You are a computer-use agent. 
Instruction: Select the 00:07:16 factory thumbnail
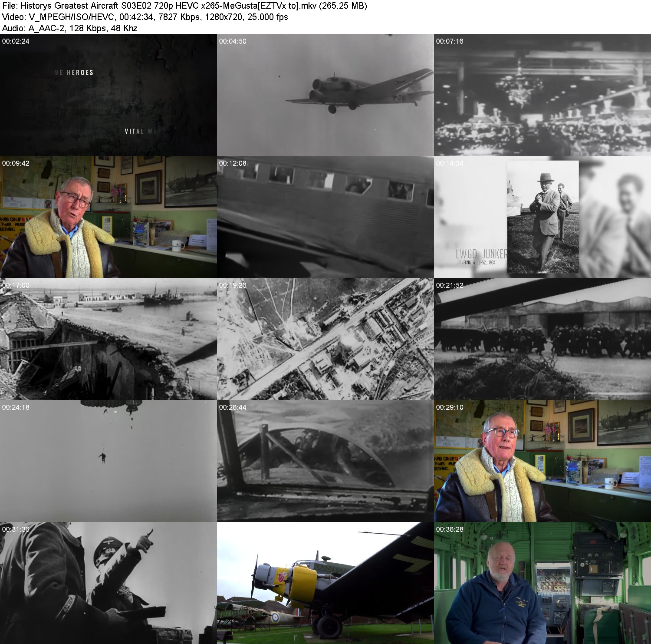coord(542,95)
